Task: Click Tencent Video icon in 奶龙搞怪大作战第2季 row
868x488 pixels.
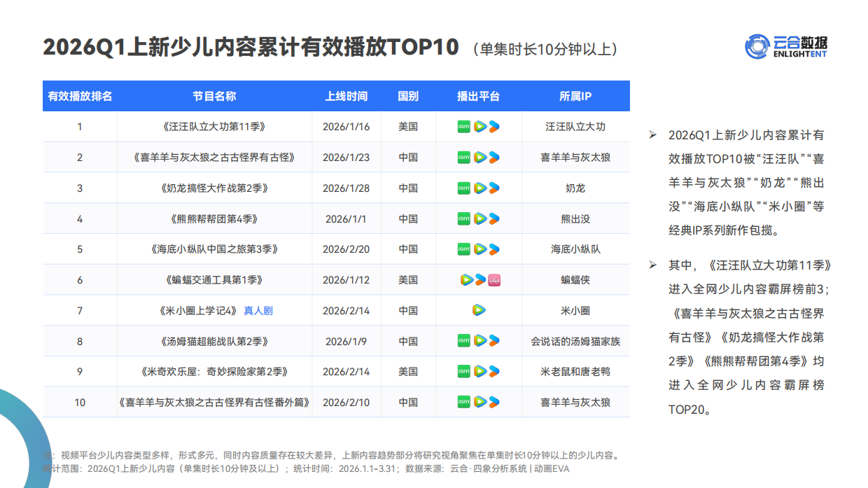Action: pyautogui.click(x=479, y=188)
